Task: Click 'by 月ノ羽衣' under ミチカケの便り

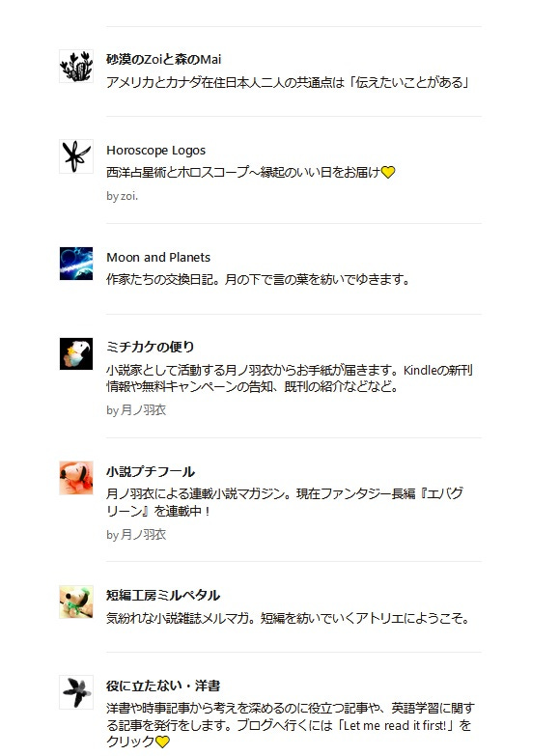Action: coord(136,410)
